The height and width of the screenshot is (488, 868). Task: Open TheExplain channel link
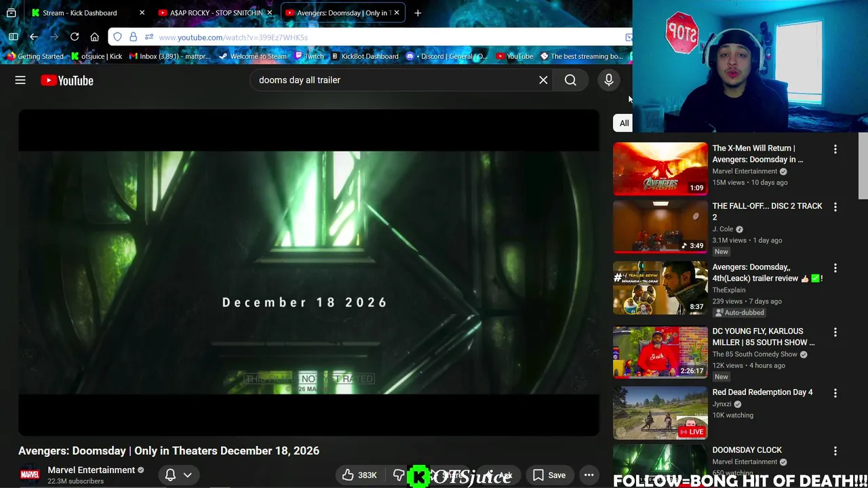click(728, 290)
